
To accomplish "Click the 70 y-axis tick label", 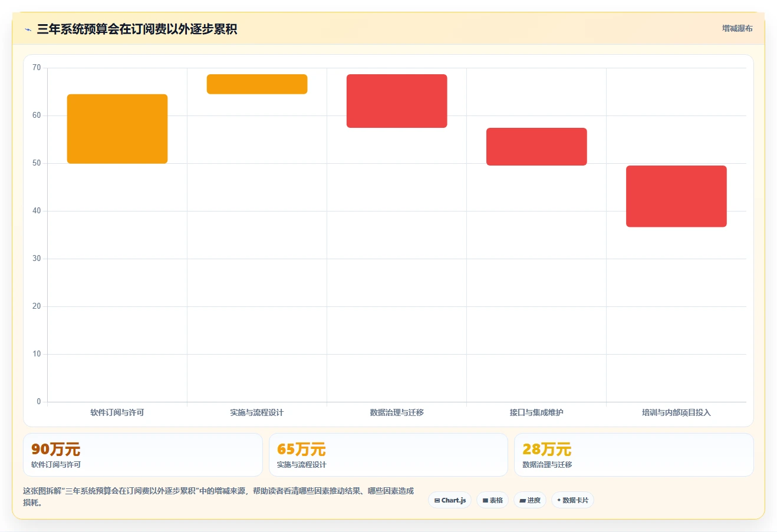I will (37, 68).
